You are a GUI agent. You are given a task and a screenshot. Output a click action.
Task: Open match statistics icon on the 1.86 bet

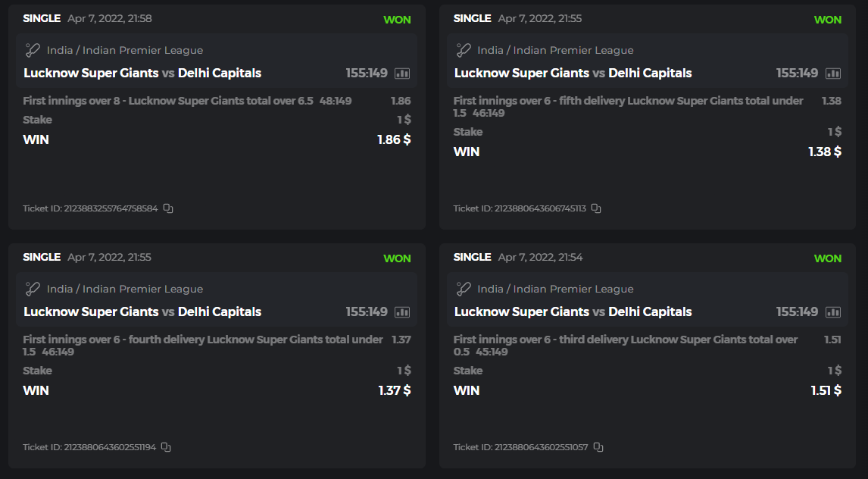[x=402, y=74]
